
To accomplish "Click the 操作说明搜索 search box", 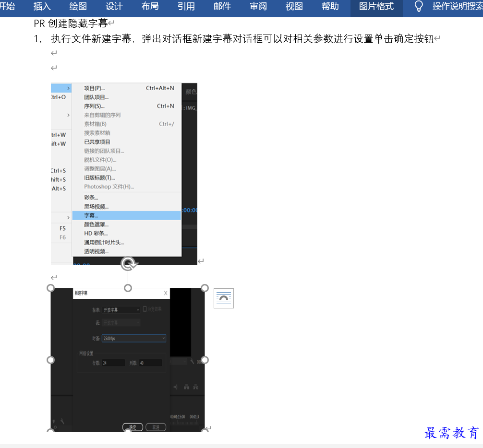I will (457, 6).
